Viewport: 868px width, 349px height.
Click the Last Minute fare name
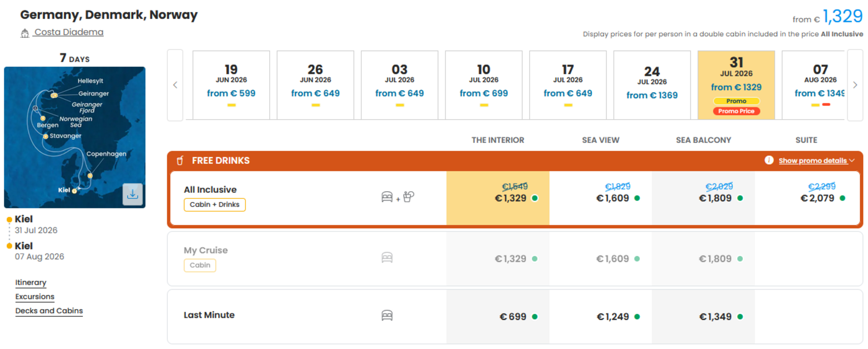click(x=209, y=315)
